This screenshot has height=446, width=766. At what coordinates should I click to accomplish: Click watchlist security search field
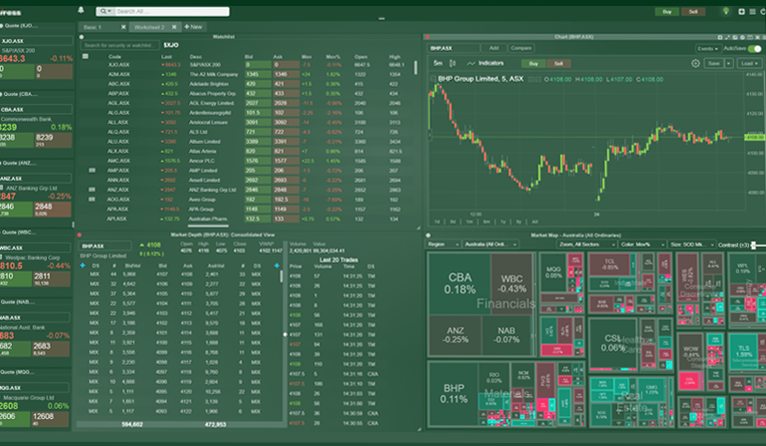click(x=119, y=45)
